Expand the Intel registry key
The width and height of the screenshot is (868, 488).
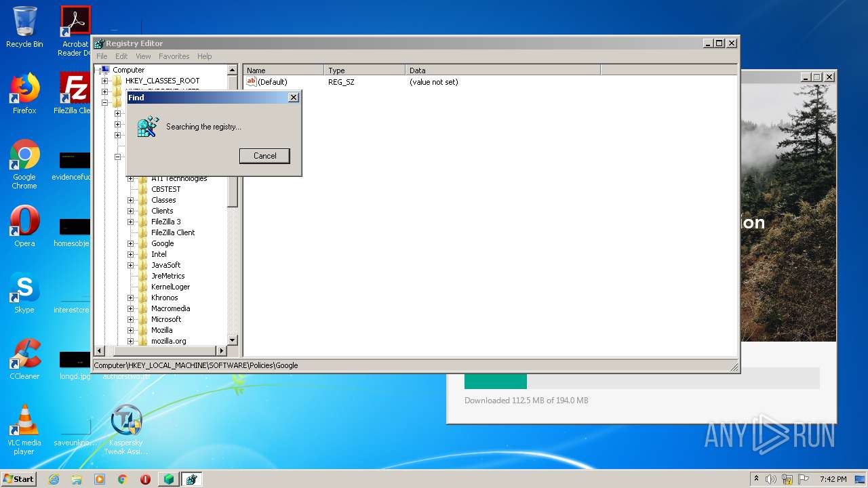tap(130, 254)
